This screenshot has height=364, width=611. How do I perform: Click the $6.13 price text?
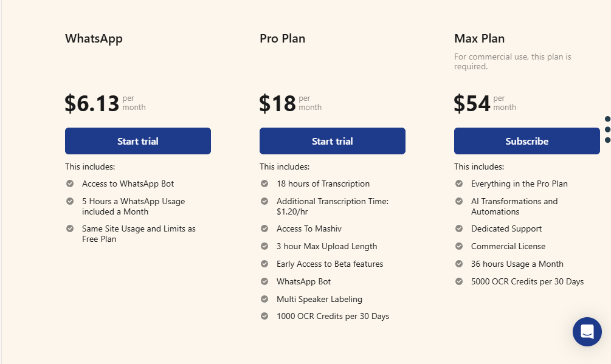pos(92,104)
